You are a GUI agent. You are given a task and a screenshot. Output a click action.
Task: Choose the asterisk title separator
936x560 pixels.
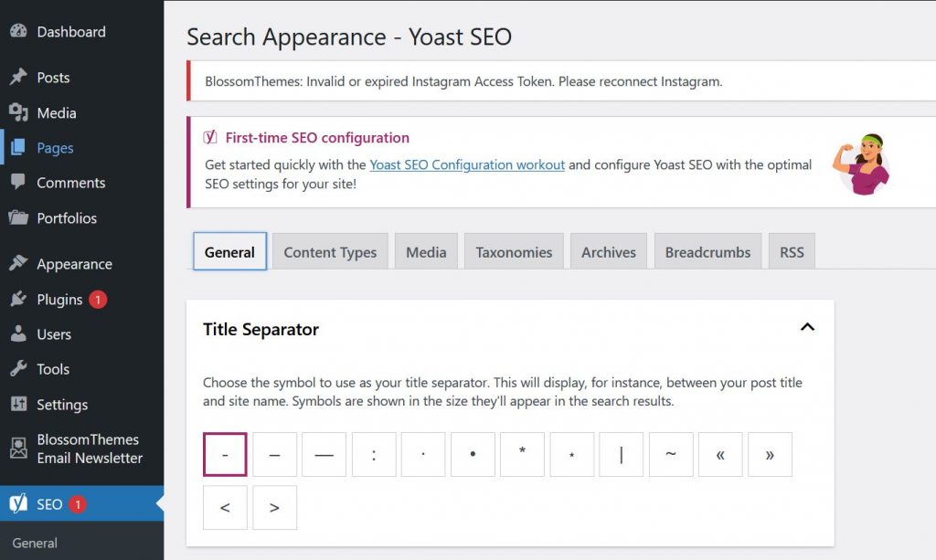point(522,454)
